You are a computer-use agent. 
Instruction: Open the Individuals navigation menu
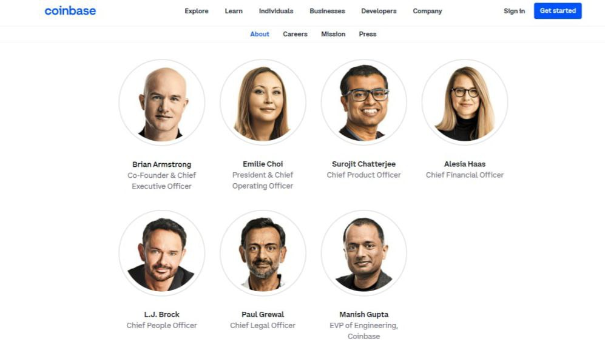pyautogui.click(x=276, y=11)
